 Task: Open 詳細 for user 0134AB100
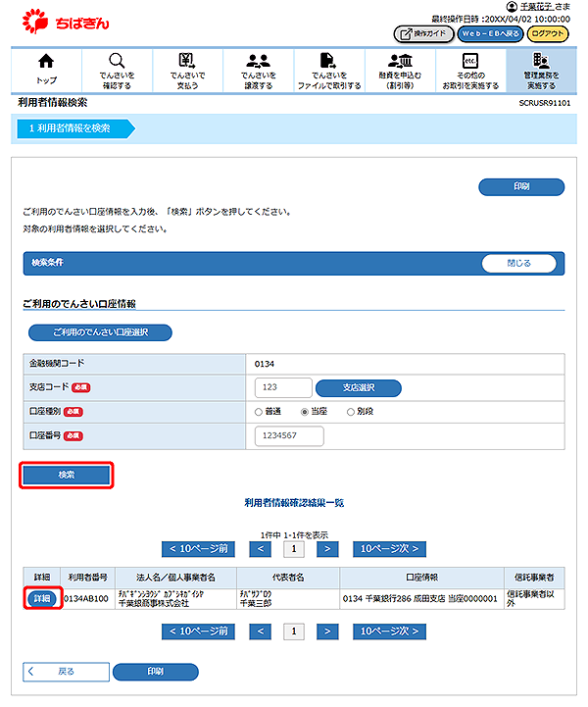click(x=42, y=599)
